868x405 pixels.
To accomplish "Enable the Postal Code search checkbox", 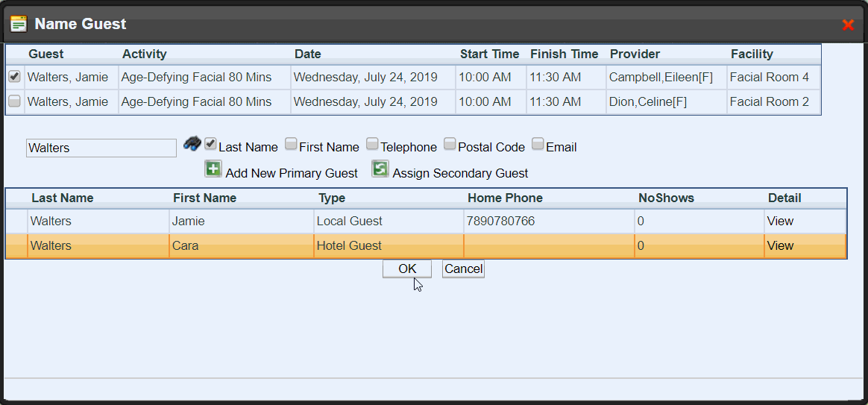I will [450, 144].
